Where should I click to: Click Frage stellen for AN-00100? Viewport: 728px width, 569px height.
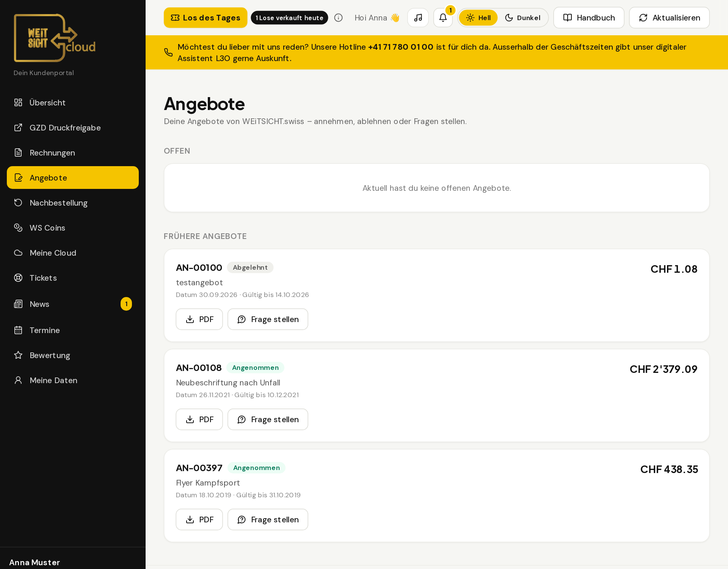point(268,319)
